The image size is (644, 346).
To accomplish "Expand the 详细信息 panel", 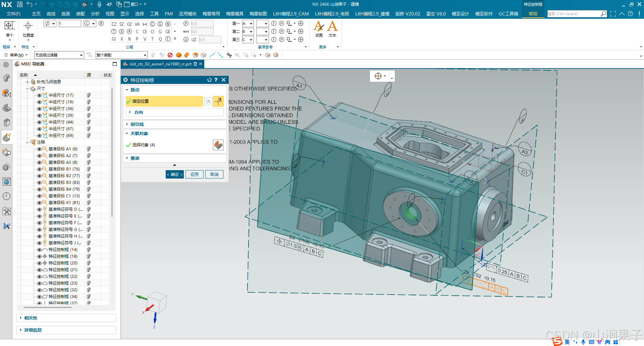I will coord(66,330).
